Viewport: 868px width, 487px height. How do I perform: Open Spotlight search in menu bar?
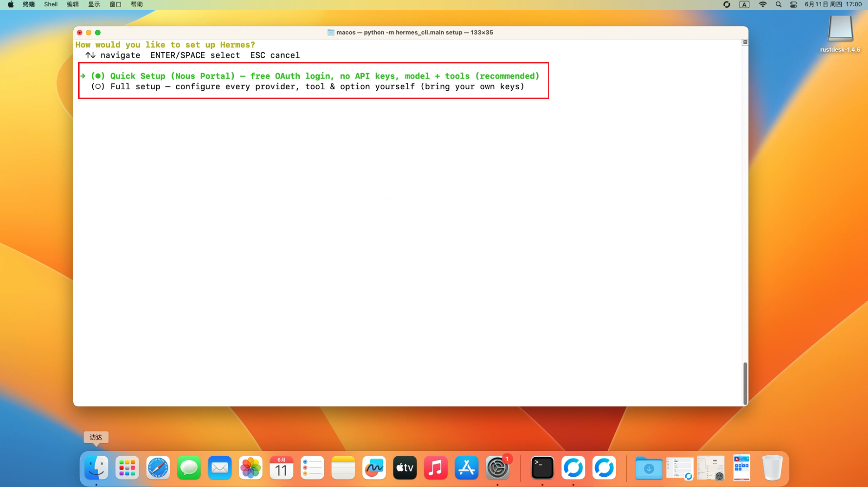point(779,4)
